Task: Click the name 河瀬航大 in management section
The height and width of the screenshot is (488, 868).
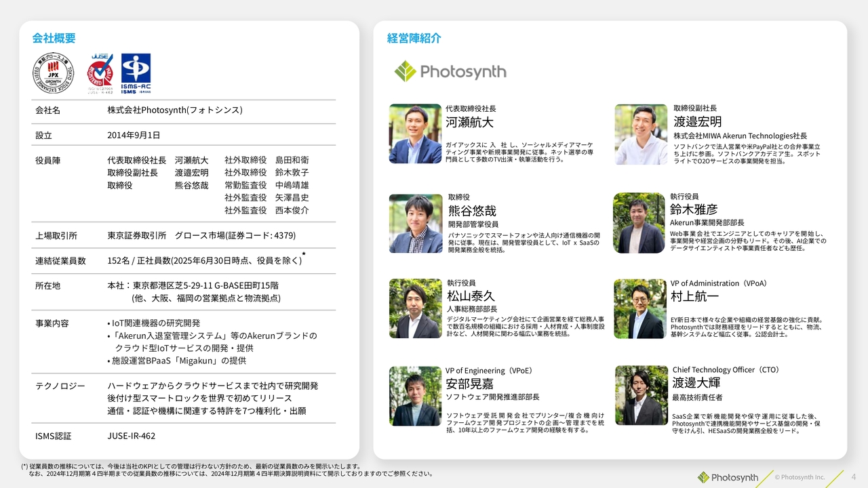Action: 469,123
